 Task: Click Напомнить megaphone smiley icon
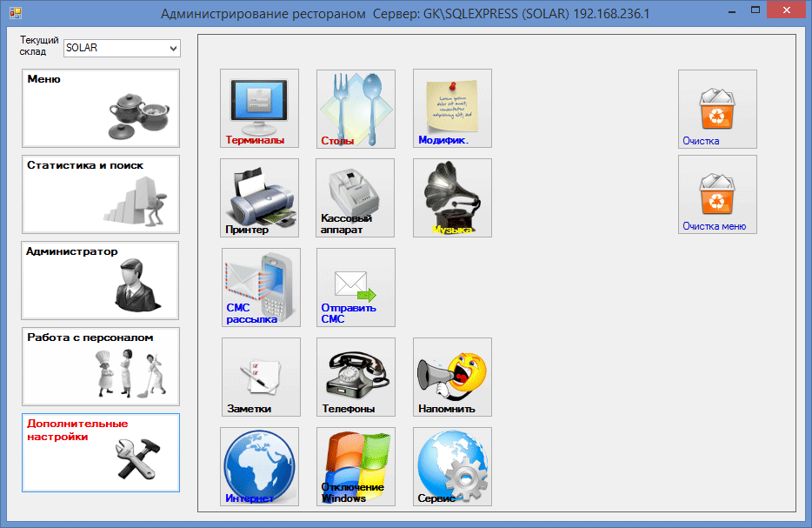pyautogui.click(x=452, y=377)
